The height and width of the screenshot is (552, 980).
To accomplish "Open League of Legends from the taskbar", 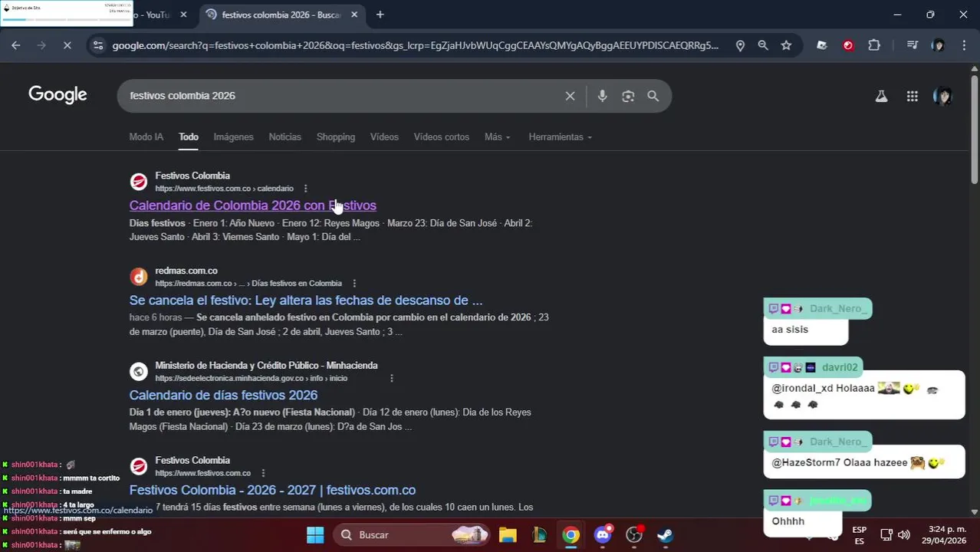I will pyautogui.click(x=539, y=534).
